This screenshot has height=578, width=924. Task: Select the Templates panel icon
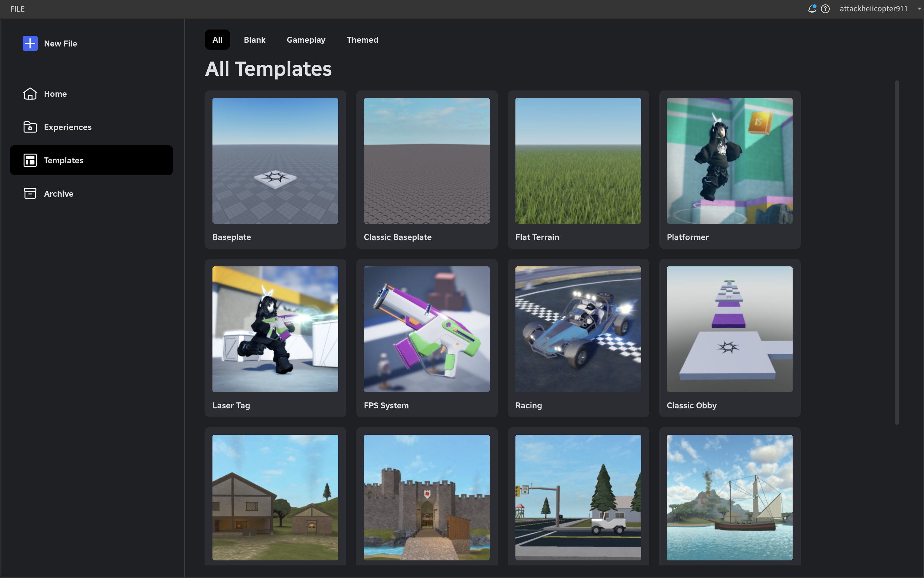(x=30, y=160)
